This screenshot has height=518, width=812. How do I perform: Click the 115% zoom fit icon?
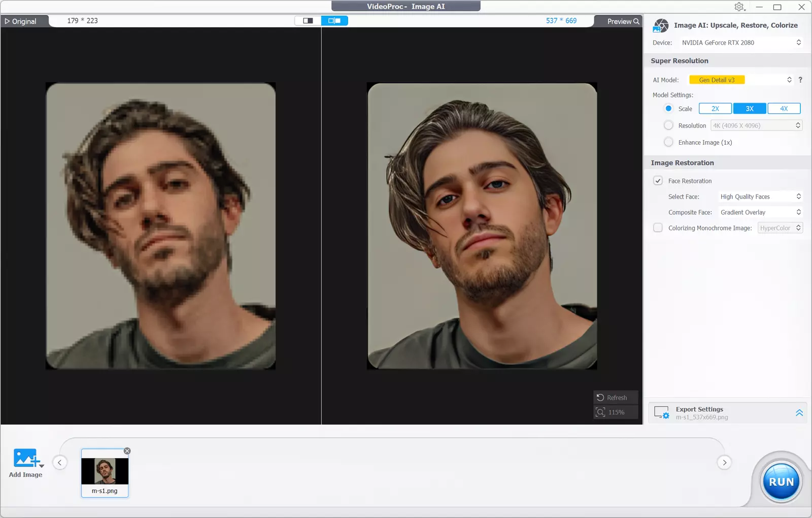[601, 412]
